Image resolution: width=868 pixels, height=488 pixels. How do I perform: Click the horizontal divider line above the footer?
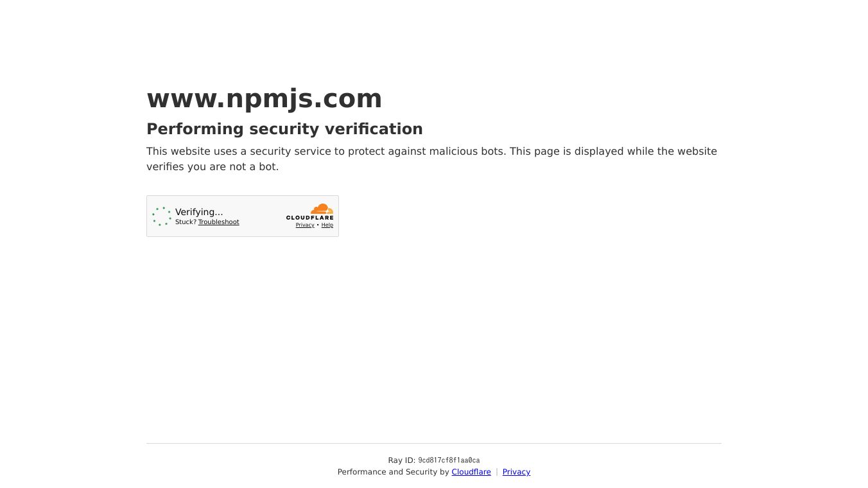click(434, 443)
